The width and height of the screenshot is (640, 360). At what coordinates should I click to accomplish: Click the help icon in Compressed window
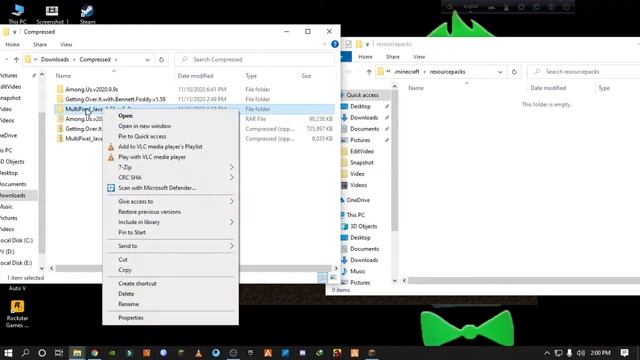point(335,44)
